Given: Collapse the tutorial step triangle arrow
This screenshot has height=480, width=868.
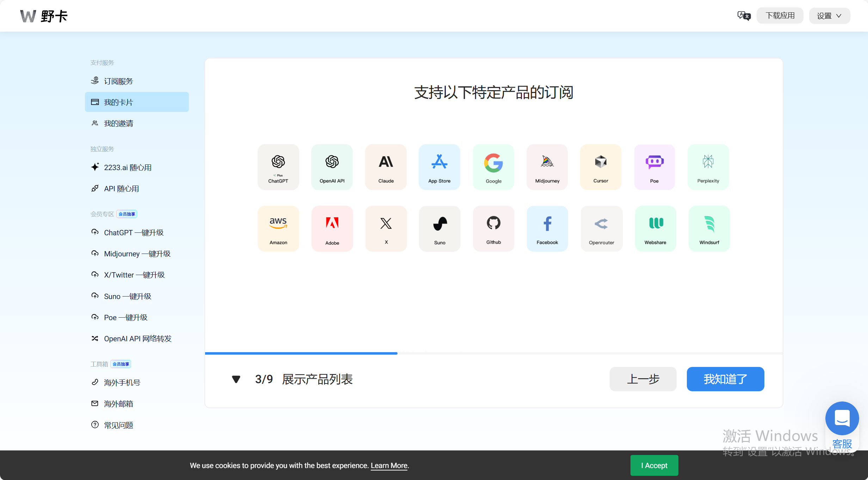Looking at the screenshot, I should [x=236, y=379].
